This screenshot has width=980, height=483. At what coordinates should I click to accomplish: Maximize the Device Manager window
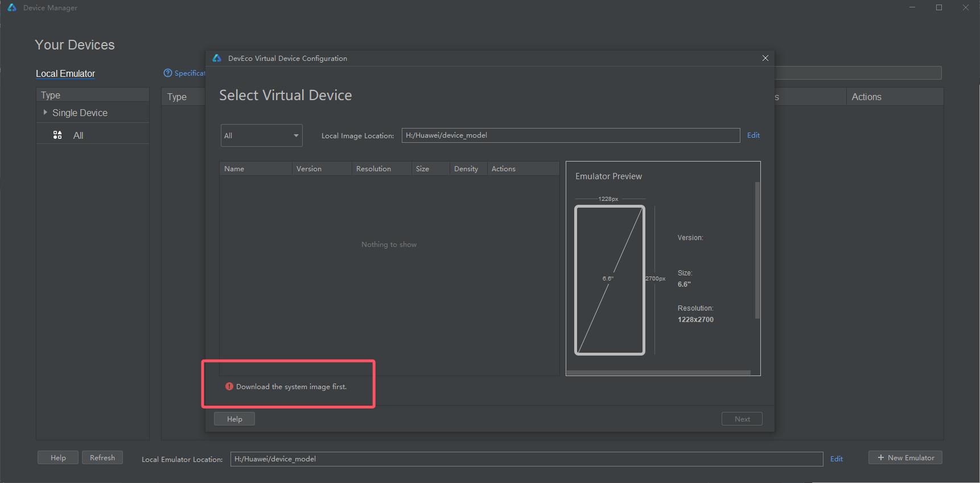(x=939, y=7)
